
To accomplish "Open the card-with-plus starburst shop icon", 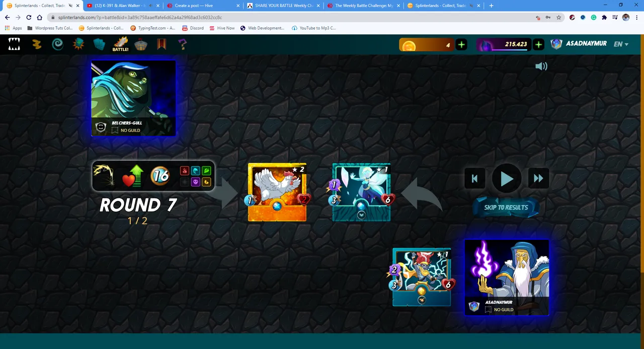I will (x=78, y=44).
